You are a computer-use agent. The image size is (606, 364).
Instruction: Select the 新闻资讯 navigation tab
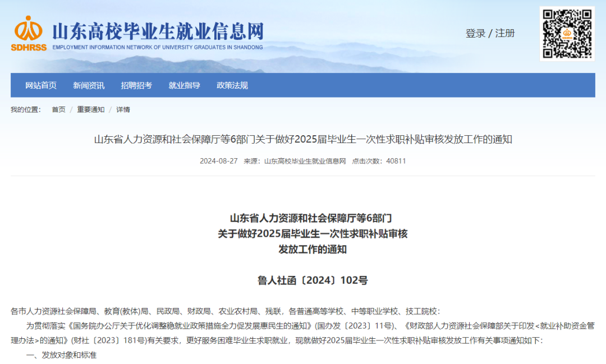tap(89, 85)
